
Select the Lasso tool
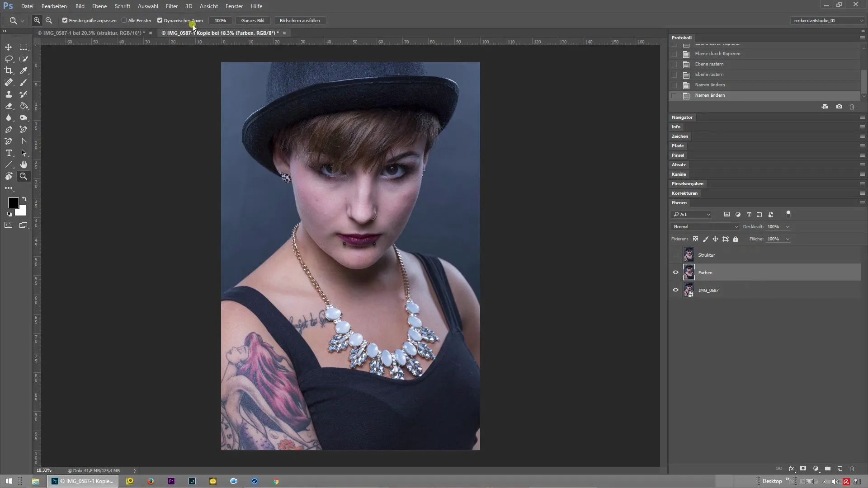pos(9,59)
